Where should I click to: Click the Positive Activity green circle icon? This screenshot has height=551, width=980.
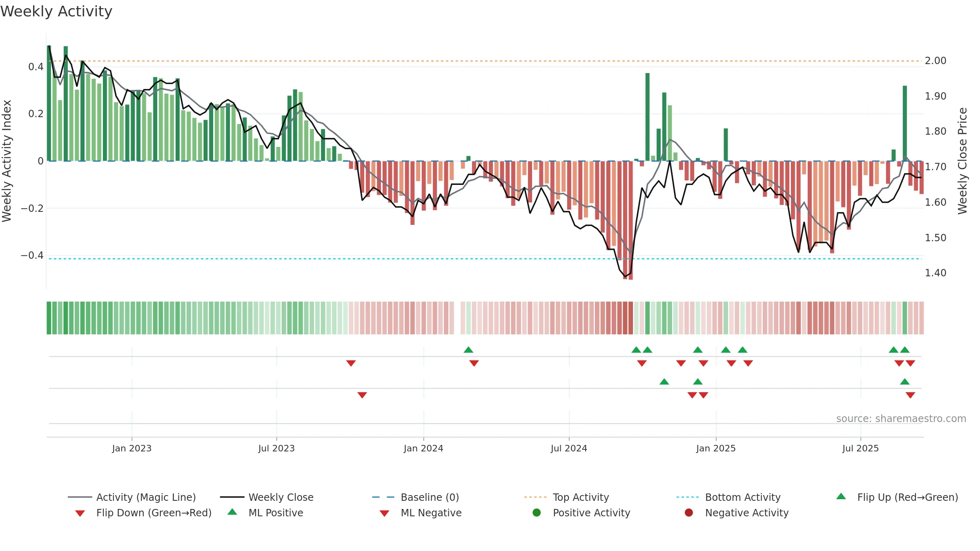537,512
